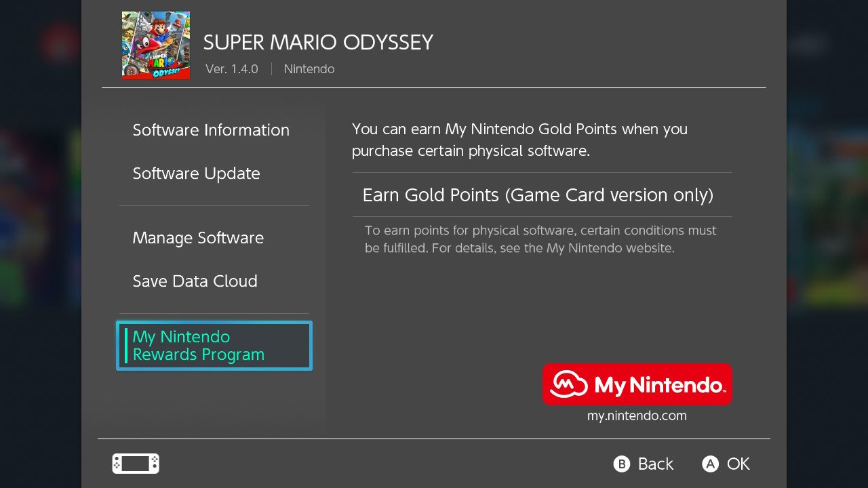This screenshot has width=868, height=488.
Task: Open Manage Software option
Action: point(198,238)
